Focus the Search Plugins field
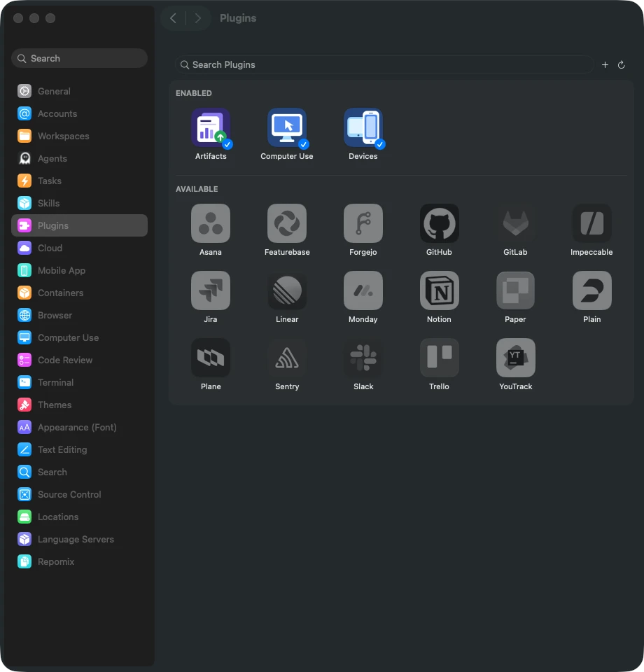 (x=384, y=64)
